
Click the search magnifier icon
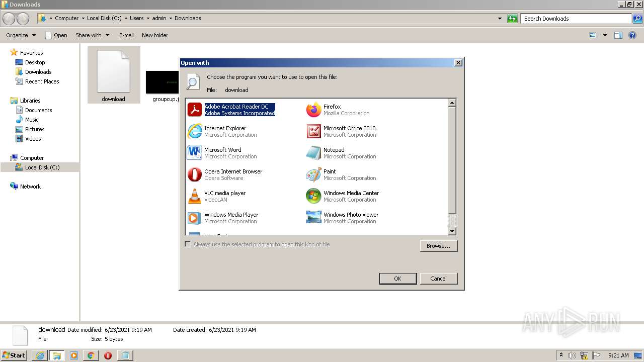click(637, 19)
